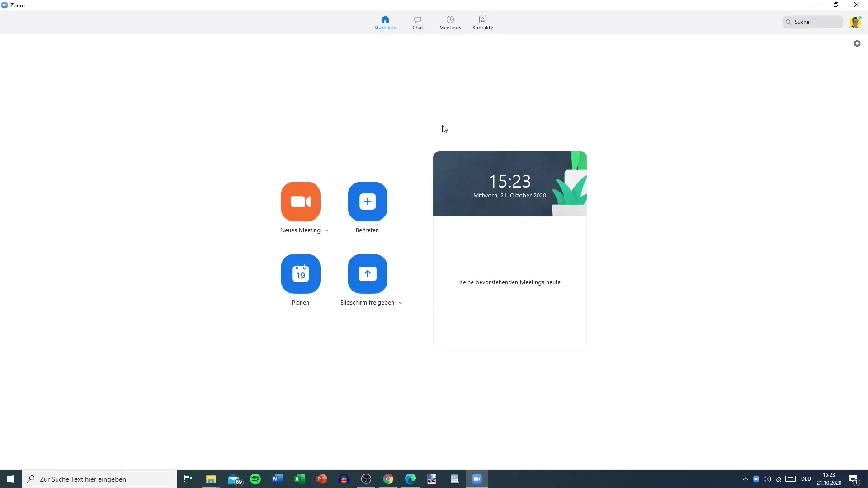Click the Kontakte navigation icon
This screenshot has width=868, height=488.
[483, 23]
